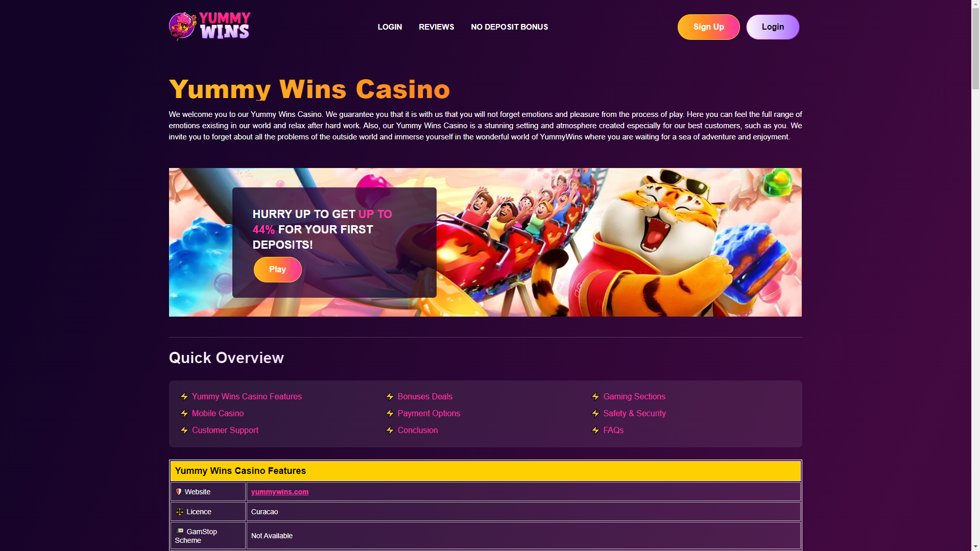Go to Safety & Security section
This screenshot has width=980, height=551.
pos(634,414)
